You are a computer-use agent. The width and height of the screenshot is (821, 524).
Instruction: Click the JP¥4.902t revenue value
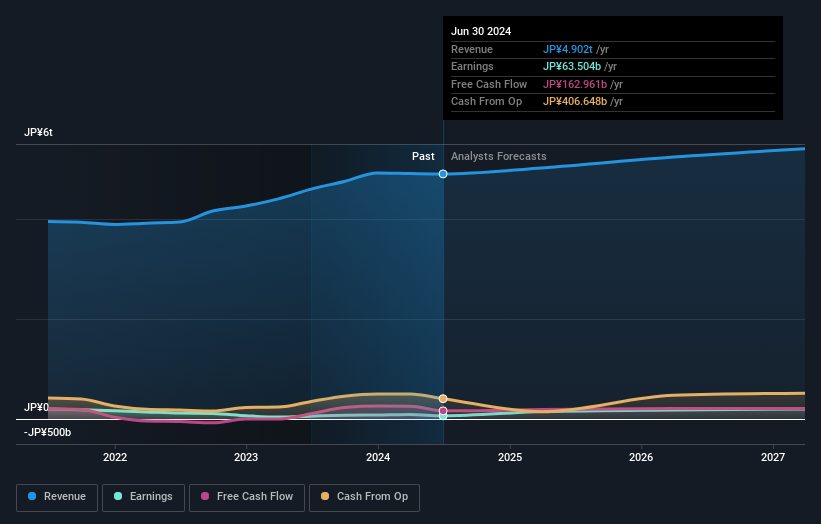(568, 49)
